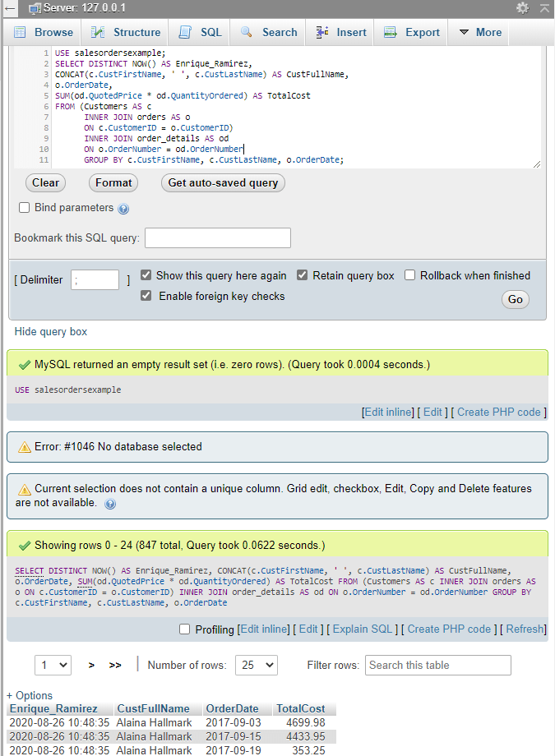This screenshot has width=555, height=756.
Task: Open the Search tab
Action: (269, 32)
